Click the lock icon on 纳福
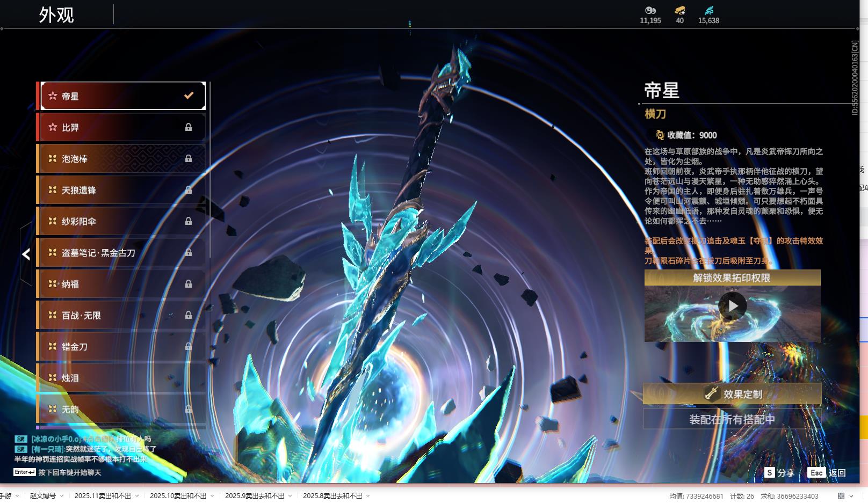The image size is (868, 504). 189,283
